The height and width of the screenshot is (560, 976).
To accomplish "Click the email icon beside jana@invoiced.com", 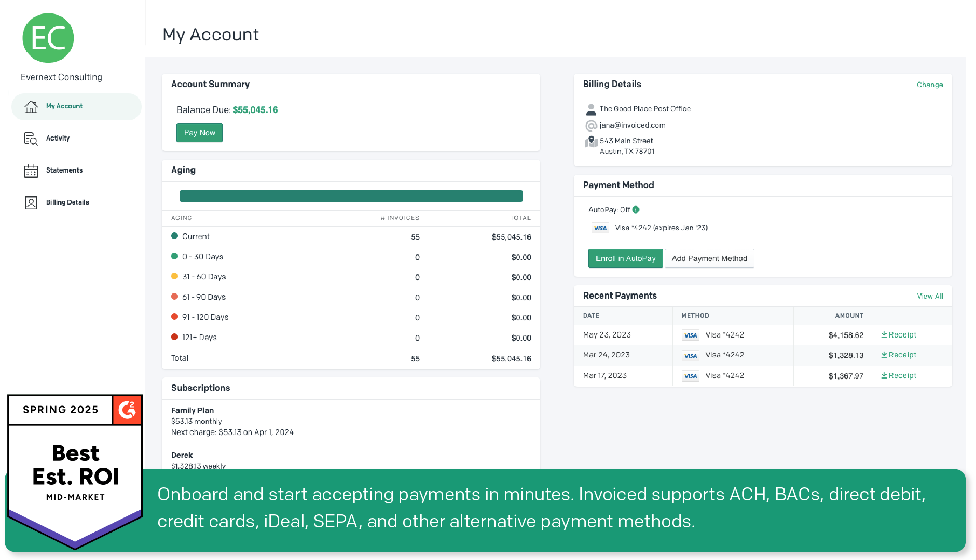I will 591,125.
